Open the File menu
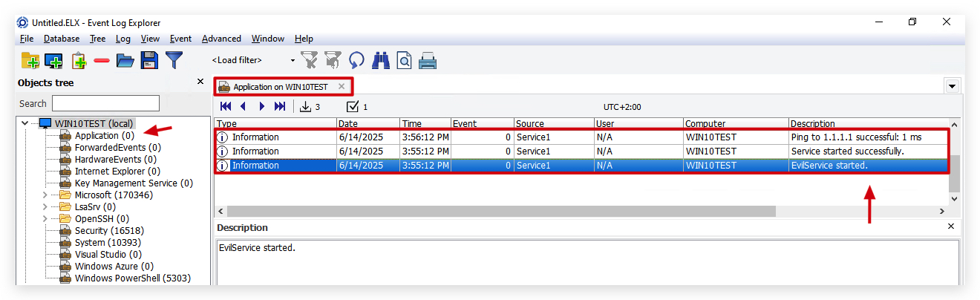The image size is (980, 300). click(27, 39)
